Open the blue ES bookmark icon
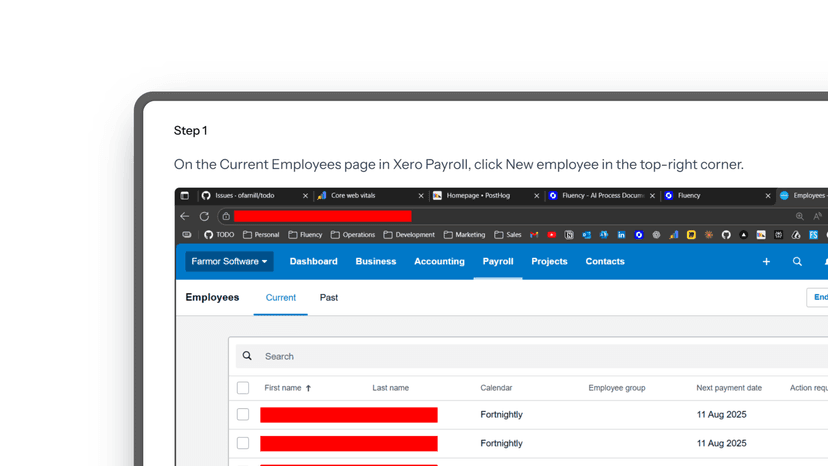828x466 pixels. click(x=813, y=235)
